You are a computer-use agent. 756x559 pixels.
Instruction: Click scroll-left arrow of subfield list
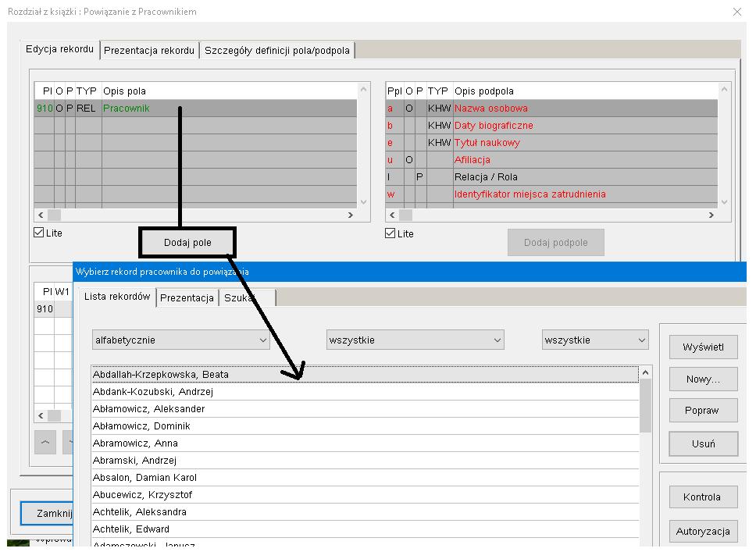click(392, 215)
